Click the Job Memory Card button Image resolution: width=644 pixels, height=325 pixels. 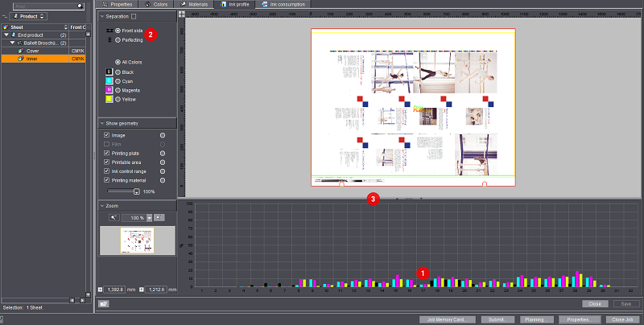[x=447, y=319]
